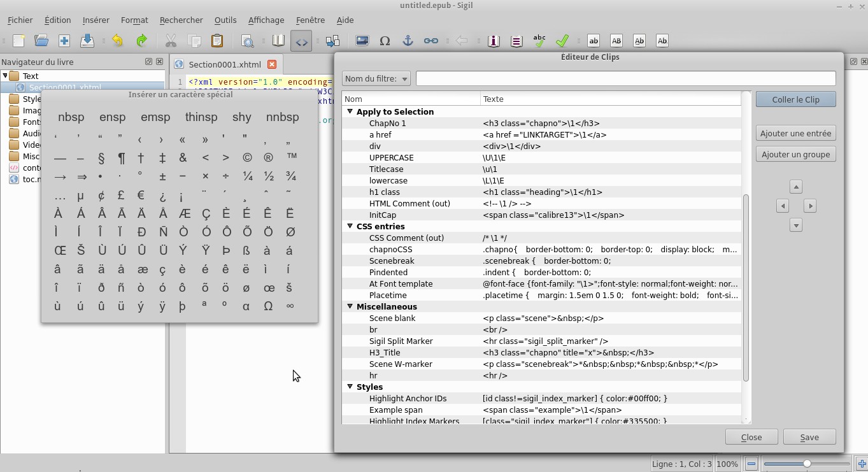Open the Outils menu
The width and height of the screenshot is (868, 472).
click(x=225, y=20)
